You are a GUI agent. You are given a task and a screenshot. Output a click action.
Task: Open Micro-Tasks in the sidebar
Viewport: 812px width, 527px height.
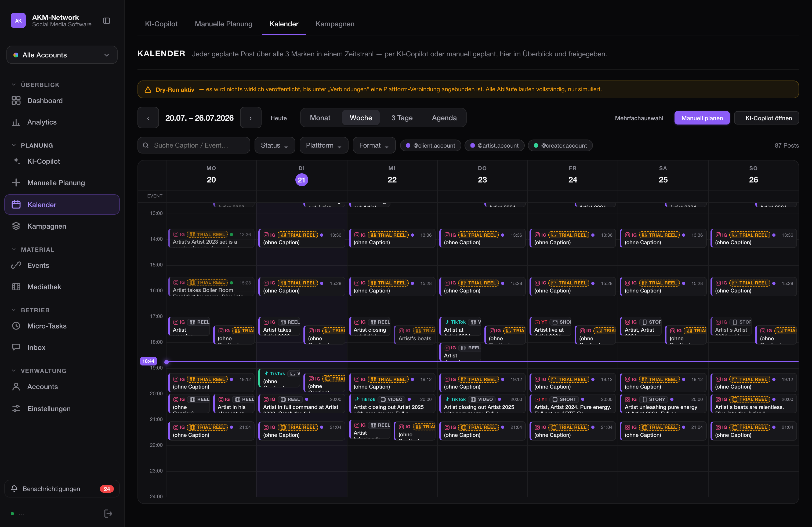click(62, 326)
